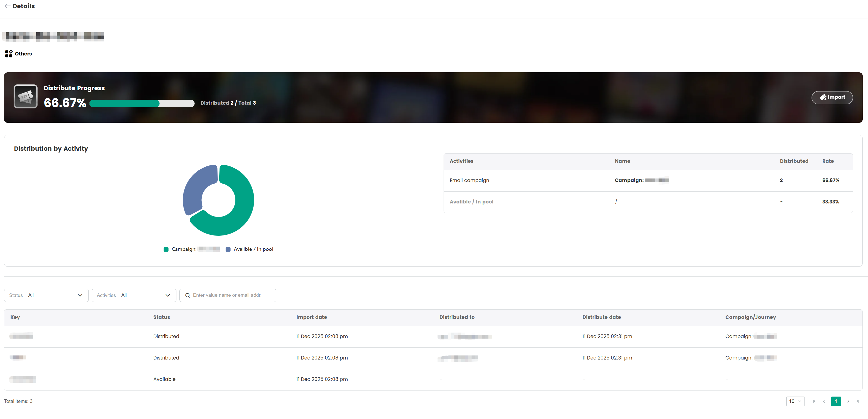Jump to last page arrow
This screenshot has height=419, width=868.
coord(858,401)
